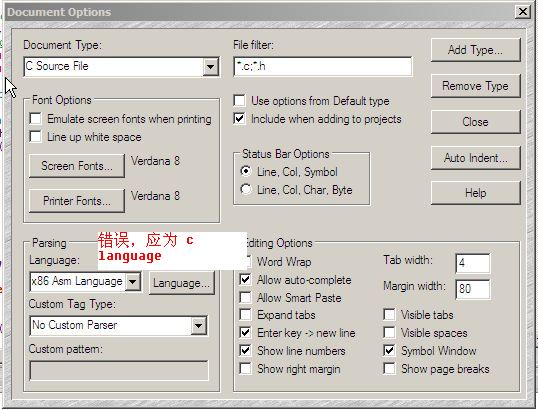The width and height of the screenshot is (538, 410).
Task: Enable Visible tabs checkbox
Action: [389, 314]
